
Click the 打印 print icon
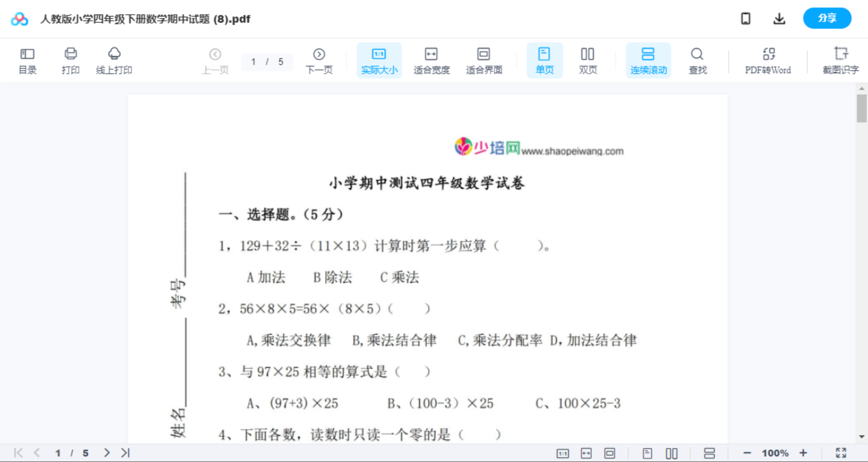tap(70, 60)
